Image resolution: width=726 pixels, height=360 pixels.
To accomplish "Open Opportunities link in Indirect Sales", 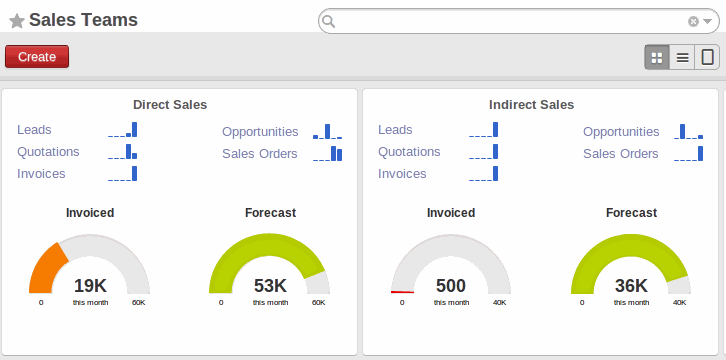I will point(621,131).
